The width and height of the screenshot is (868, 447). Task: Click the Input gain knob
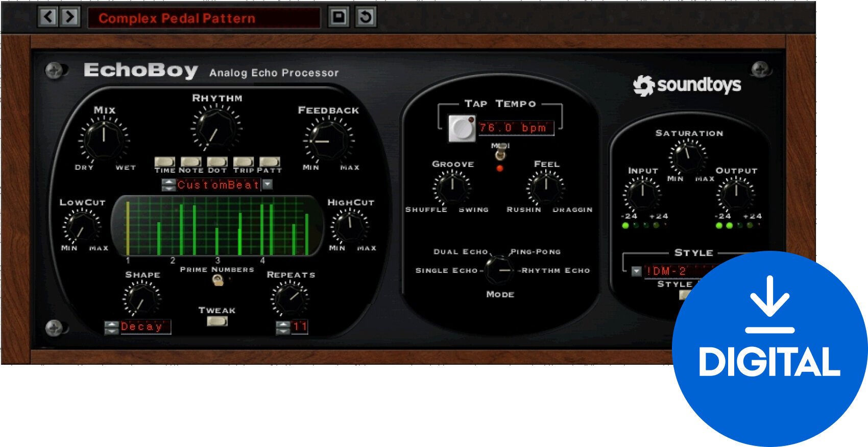click(x=642, y=194)
